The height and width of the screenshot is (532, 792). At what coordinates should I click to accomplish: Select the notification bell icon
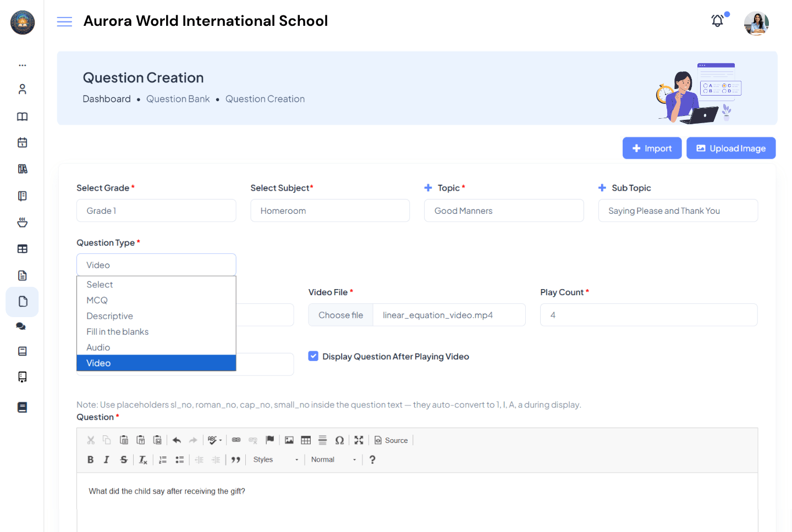coord(717,20)
